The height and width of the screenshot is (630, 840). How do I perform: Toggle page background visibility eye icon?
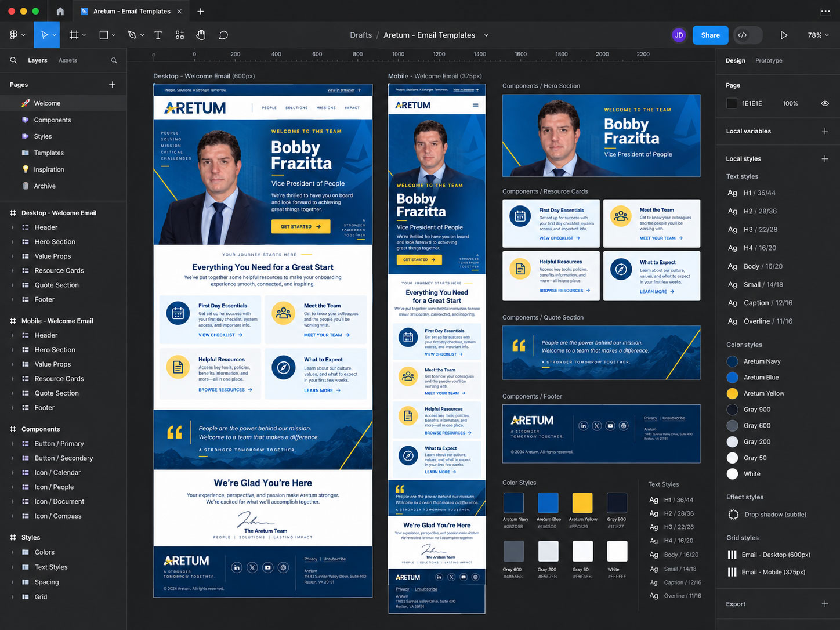coord(824,103)
